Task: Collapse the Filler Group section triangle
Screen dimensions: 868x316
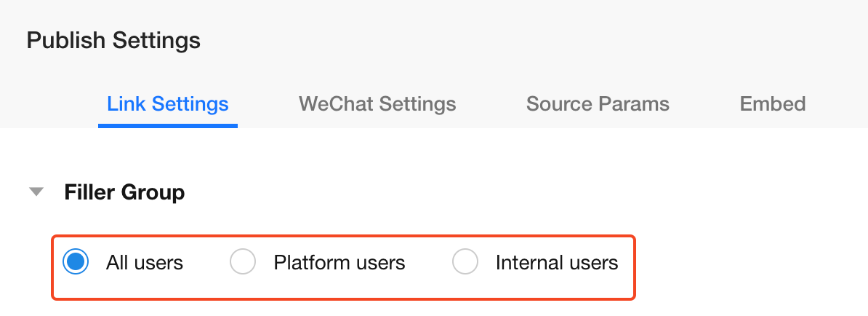Action: tap(36, 193)
